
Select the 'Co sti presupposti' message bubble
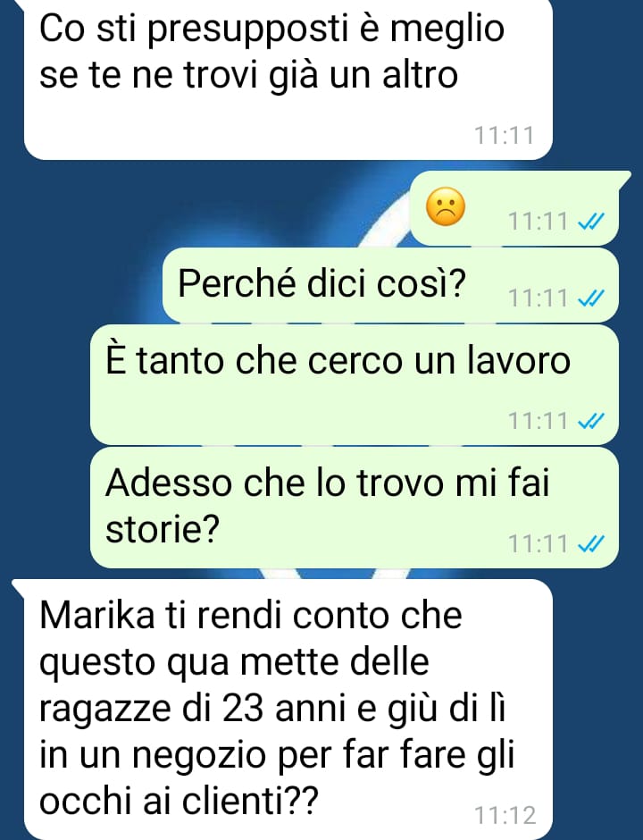tap(288, 79)
